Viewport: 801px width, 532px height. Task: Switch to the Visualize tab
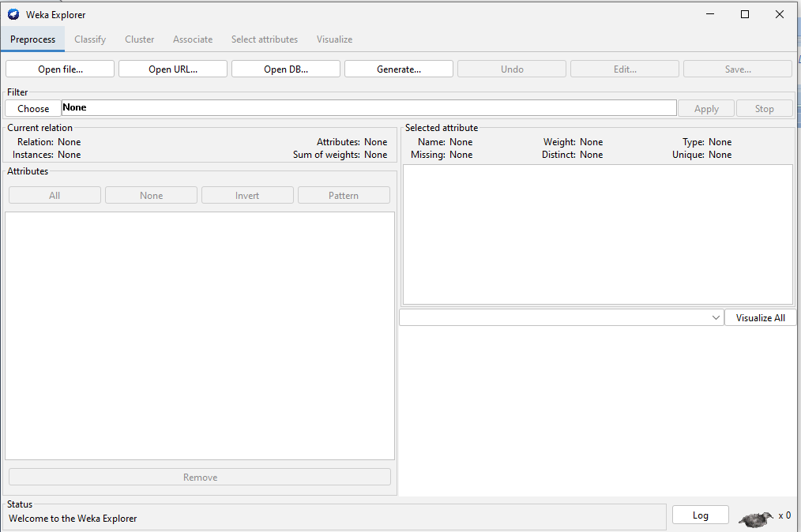(334, 39)
